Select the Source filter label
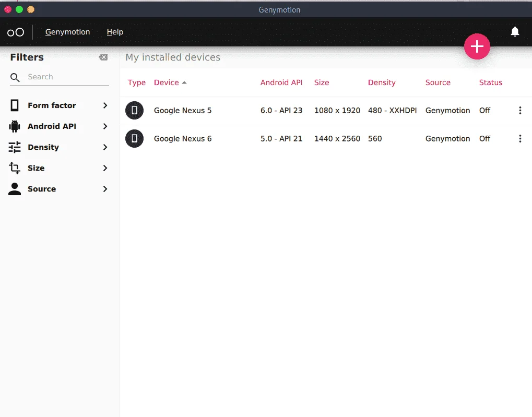This screenshot has height=417, width=532. pos(42,189)
